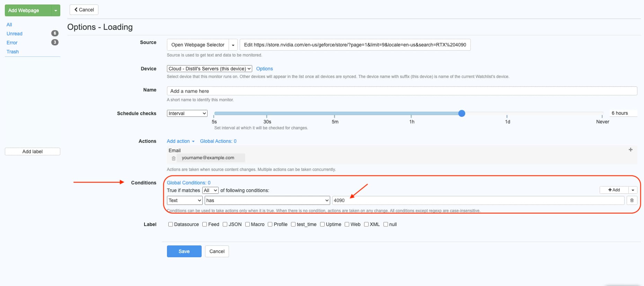Click the back arrow Cancel button at top
This screenshot has width=644, height=286.
(x=84, y=10)
